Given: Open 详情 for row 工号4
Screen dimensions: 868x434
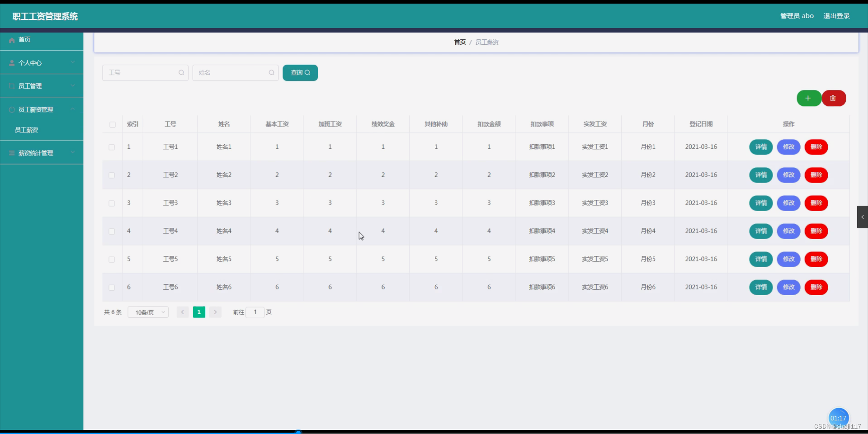Looking at the screenshot, I should 761,231.
